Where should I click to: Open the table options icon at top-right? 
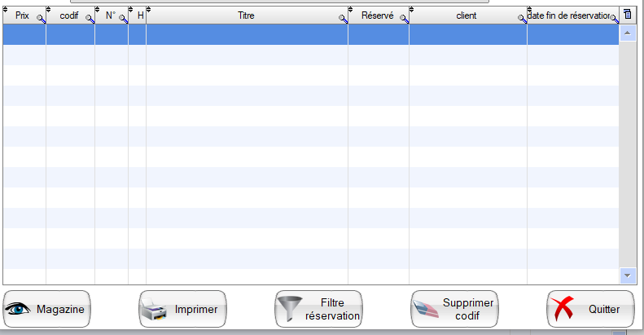tap(628, 14)
